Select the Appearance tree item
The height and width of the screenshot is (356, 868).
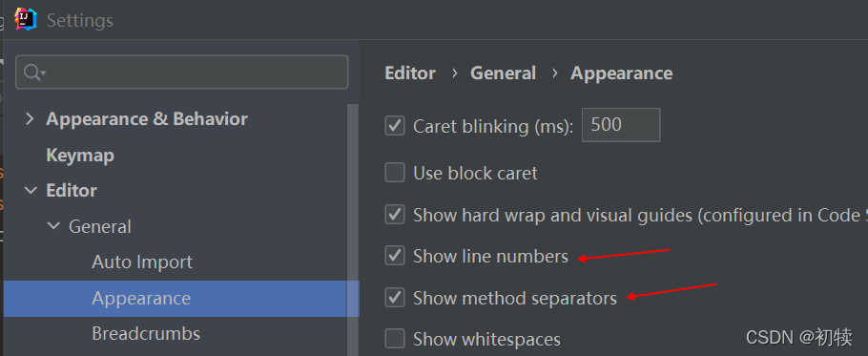click(181, 299)
